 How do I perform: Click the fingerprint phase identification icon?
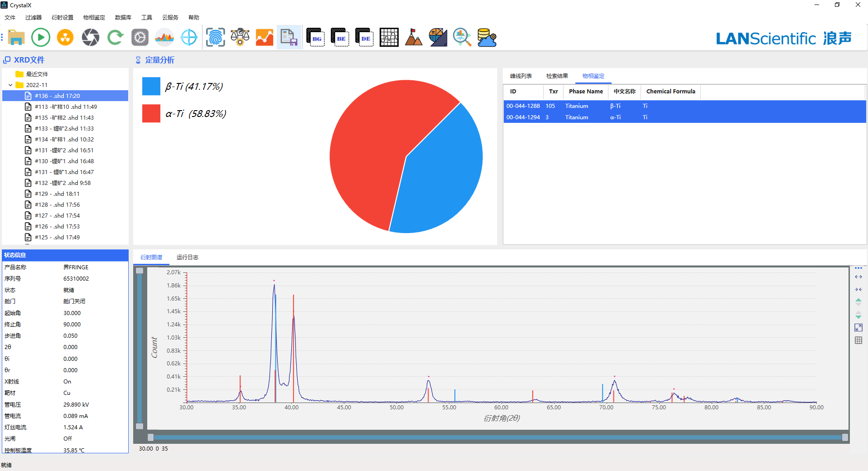pos(215,37)
